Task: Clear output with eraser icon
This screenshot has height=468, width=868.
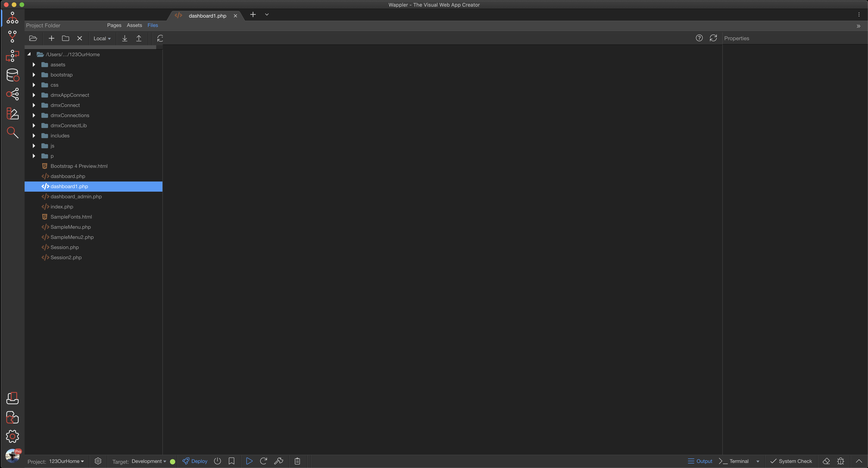Action: (x=826, y=461)
